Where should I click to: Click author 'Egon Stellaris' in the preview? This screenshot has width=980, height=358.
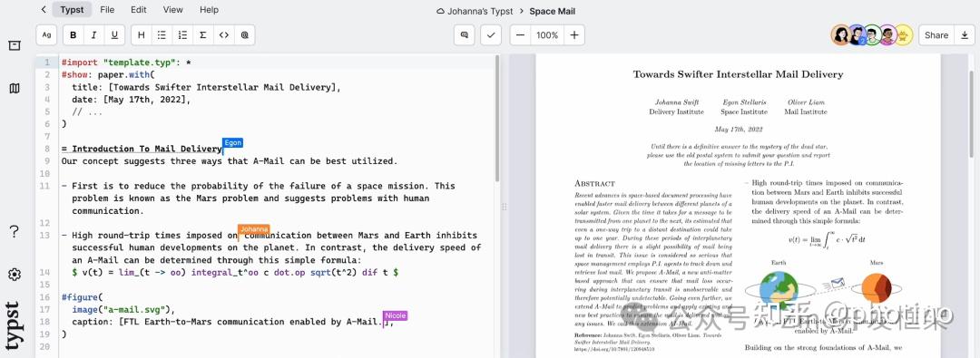pyautogui.click(x=744, y=102)
